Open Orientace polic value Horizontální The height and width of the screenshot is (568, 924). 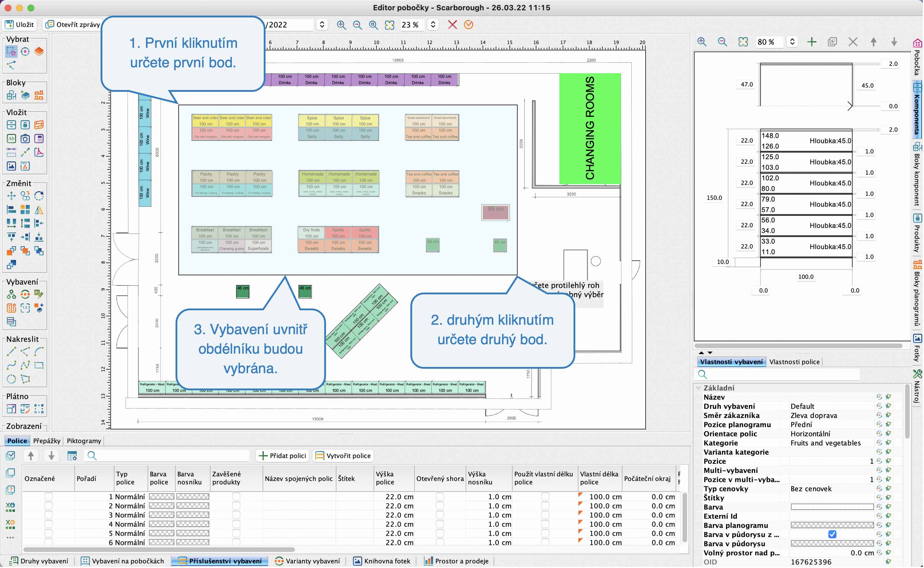pyautogui.click(x=811, y=435)
